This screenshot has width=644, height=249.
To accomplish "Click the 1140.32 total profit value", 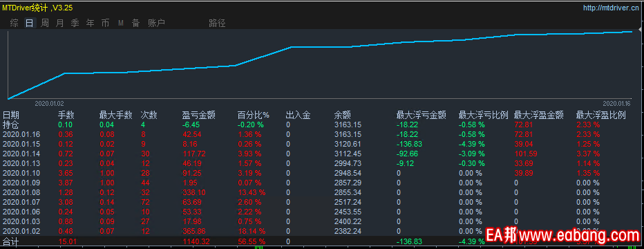I will [x=196, y=241].
